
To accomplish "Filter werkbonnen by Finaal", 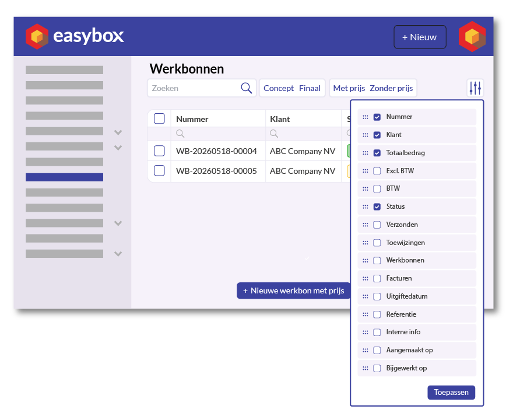I will [310, 89].
